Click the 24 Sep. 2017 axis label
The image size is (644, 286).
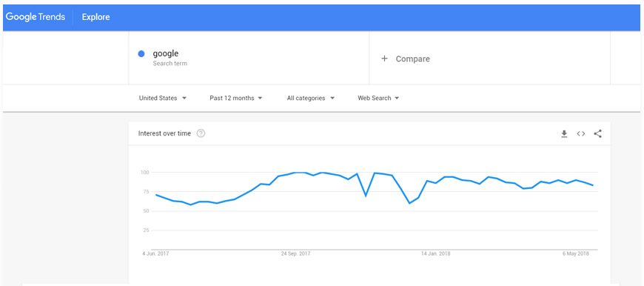click(x=295, y=254)
